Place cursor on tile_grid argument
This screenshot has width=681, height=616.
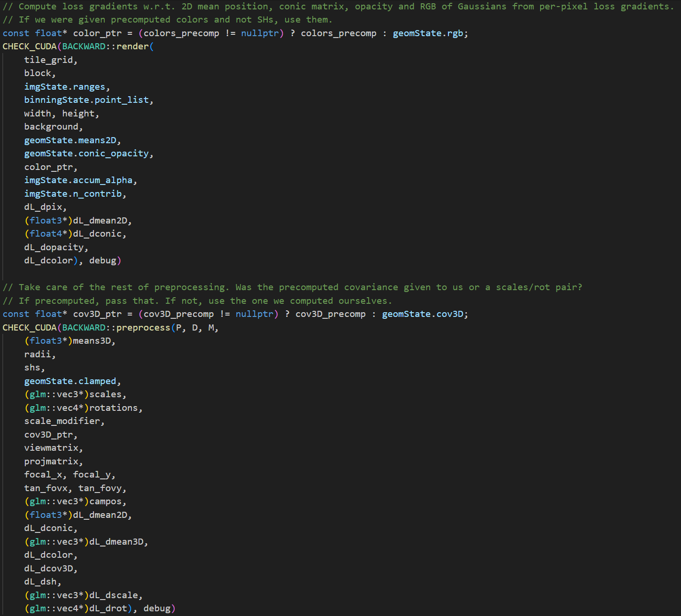49,60
